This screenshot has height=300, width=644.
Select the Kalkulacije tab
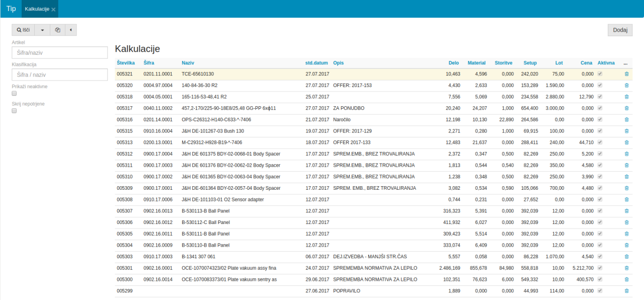(37, 9)
